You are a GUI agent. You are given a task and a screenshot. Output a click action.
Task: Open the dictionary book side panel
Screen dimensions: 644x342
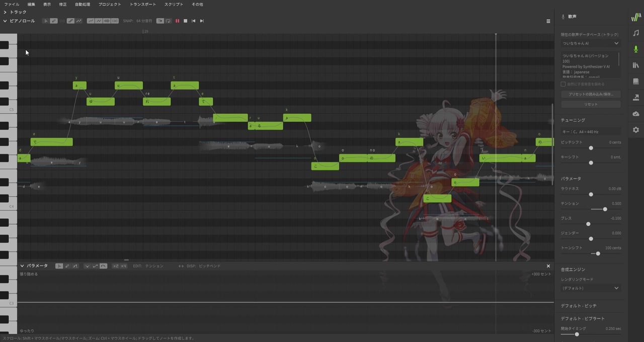(636, 81)
